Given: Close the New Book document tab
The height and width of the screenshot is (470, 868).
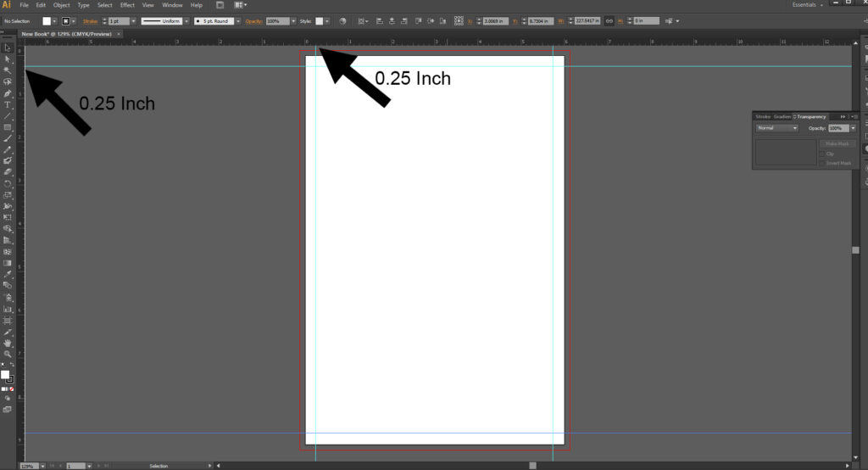Looking at the screenshot, I should click(119, 34).
